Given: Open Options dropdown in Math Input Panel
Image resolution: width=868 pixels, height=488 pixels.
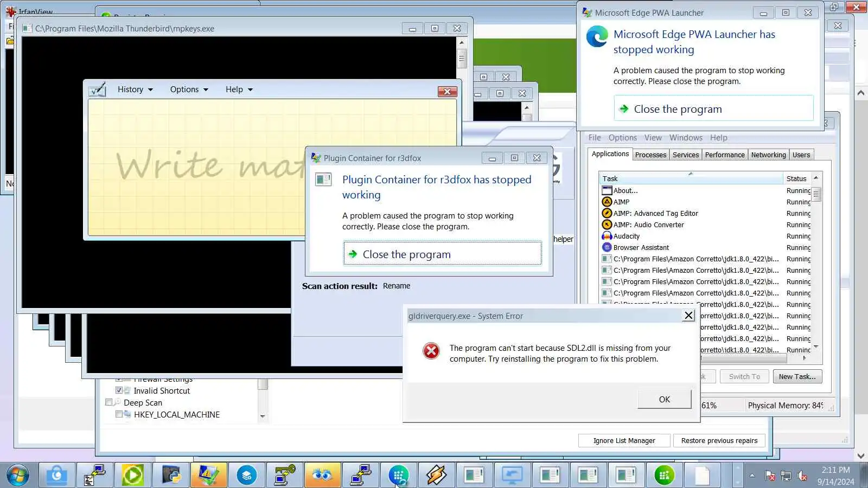Looking at the screenshot, I should click(x=189, y=89).
